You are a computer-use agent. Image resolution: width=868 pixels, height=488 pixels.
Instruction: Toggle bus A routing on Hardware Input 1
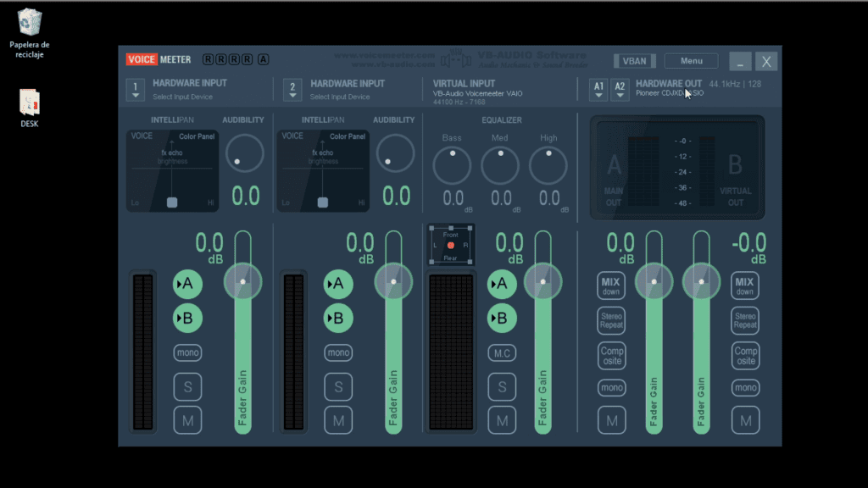[187, 284]
